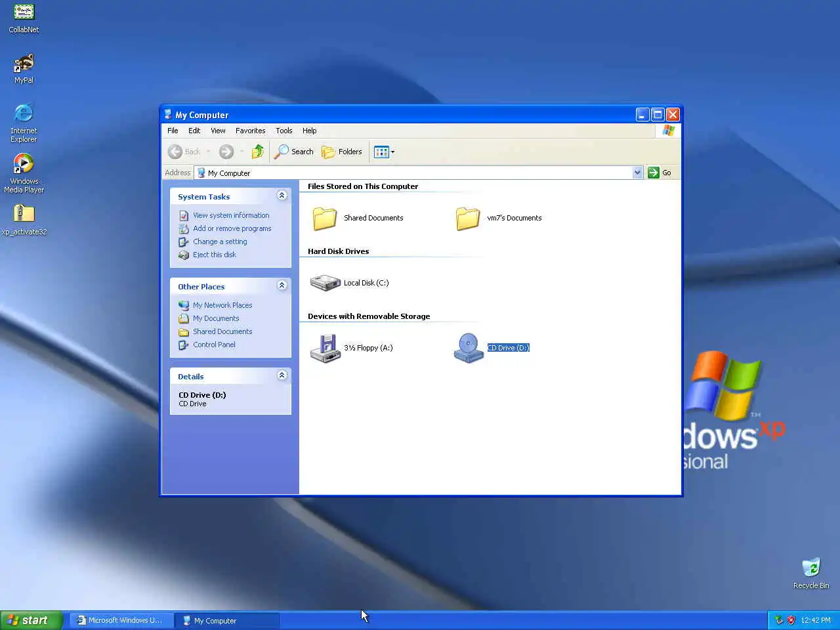This screenshot has width=840, height=630.
Task: Click the Windows flag logo in the toolbar
Action: (668, 131)
